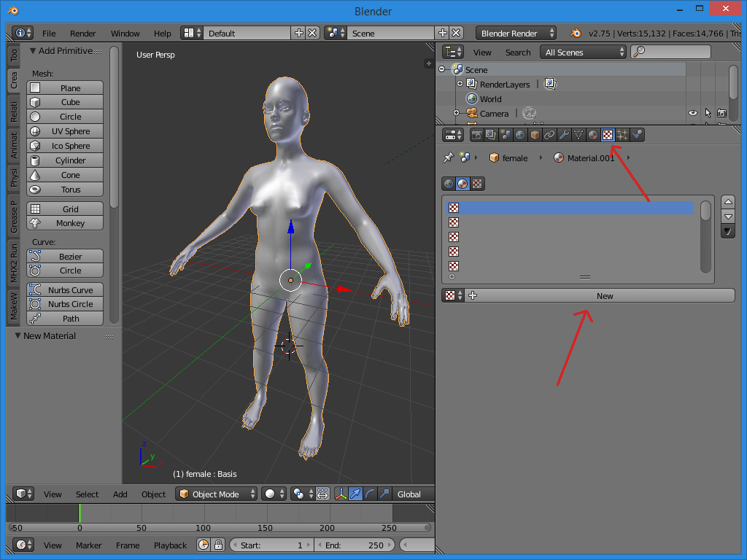
Task: Click the New texture button
Action: [604, 295]
